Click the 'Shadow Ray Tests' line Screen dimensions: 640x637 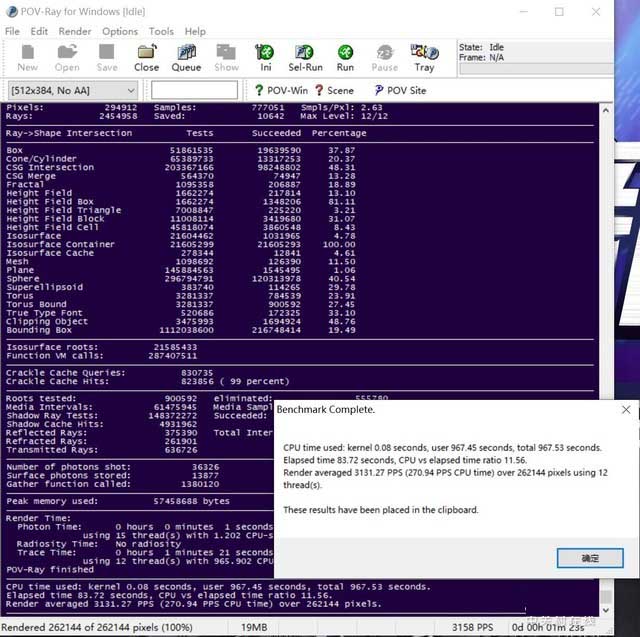[102, 415]
